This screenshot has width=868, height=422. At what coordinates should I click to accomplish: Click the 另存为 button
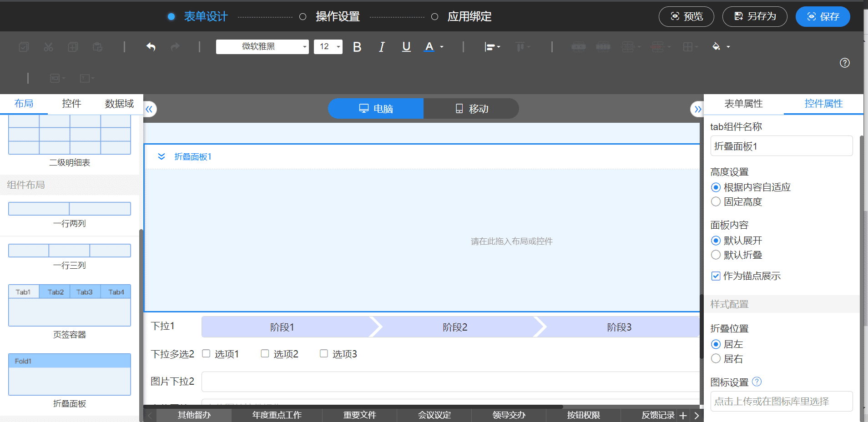tap(755, 17)
